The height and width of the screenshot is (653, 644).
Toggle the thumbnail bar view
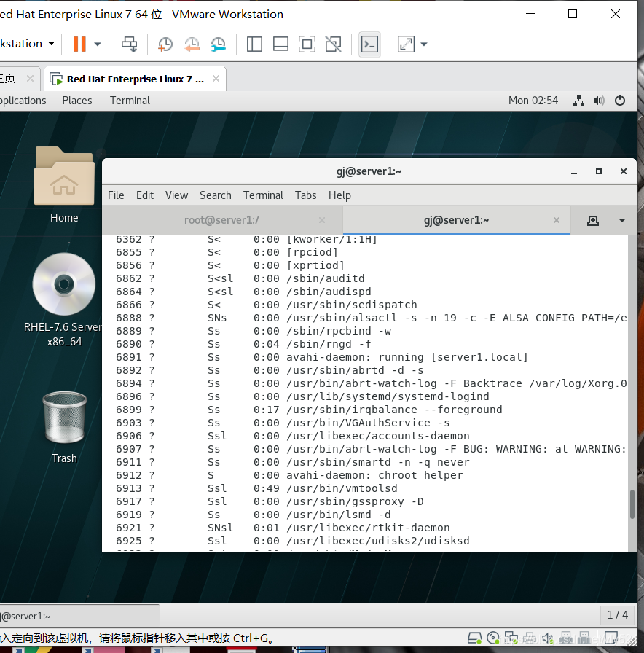[x=280, y=44]
